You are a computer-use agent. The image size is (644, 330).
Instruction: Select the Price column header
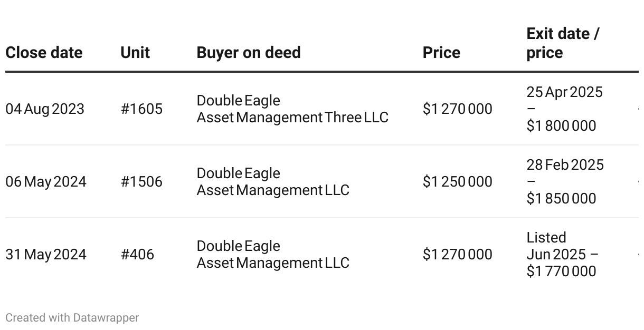[x=441, y=53]
